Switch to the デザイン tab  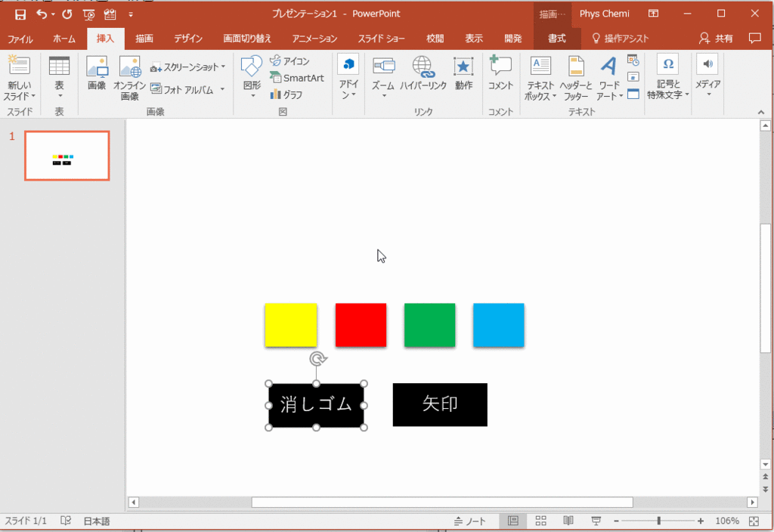click(x=188, y=39)
